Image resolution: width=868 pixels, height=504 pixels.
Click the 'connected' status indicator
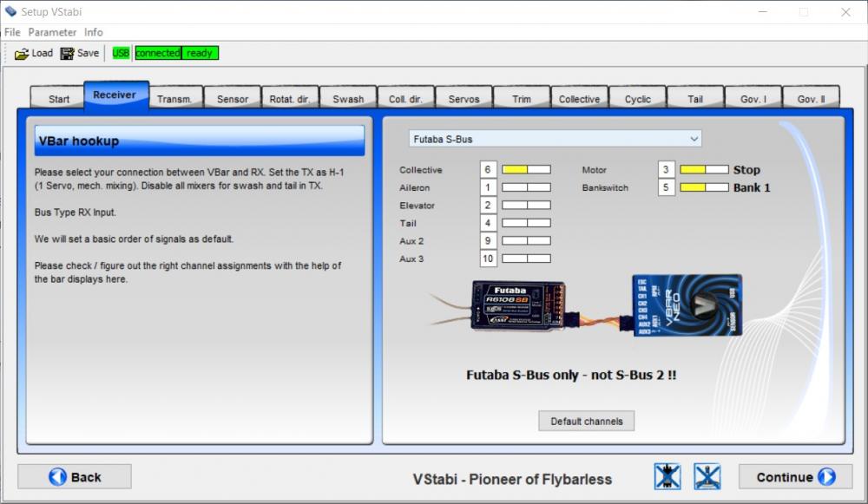pos(158,53)
